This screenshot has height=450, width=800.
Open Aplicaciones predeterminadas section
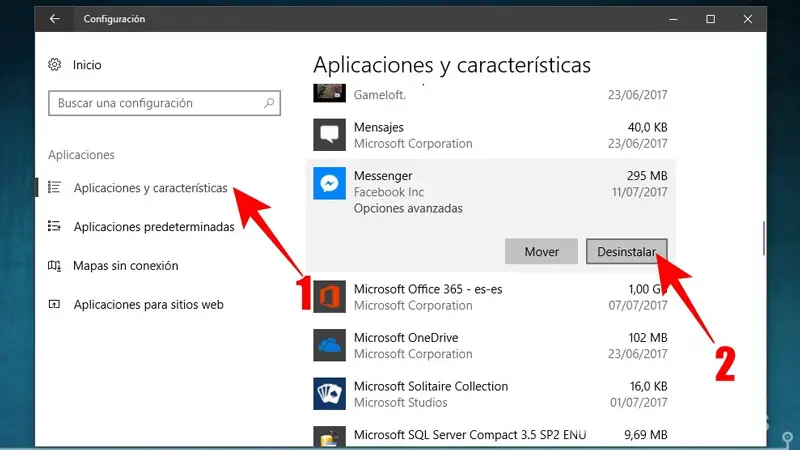tap(154, 227)
